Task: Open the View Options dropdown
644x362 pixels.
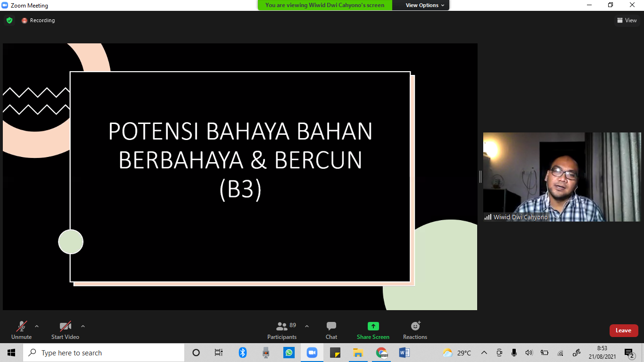Action: (x=425, y=5)
